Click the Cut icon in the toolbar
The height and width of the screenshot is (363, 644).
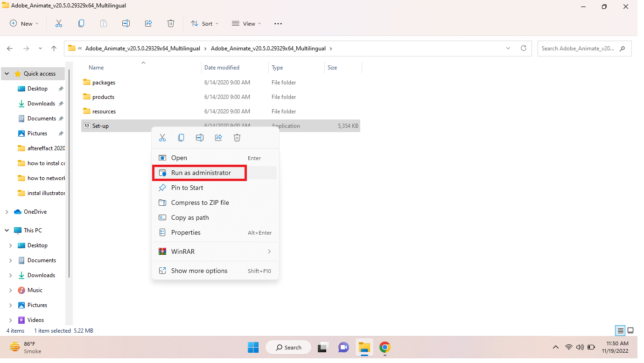[x=58, y=23]
